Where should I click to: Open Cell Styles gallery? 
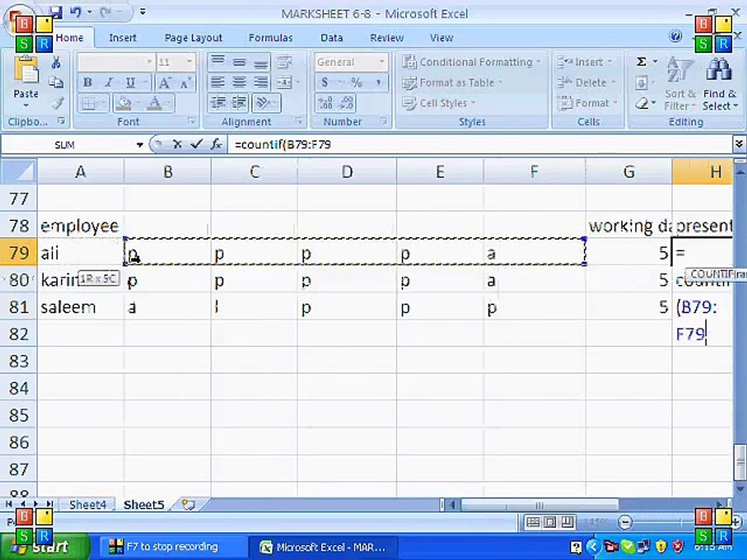(439, 103)
